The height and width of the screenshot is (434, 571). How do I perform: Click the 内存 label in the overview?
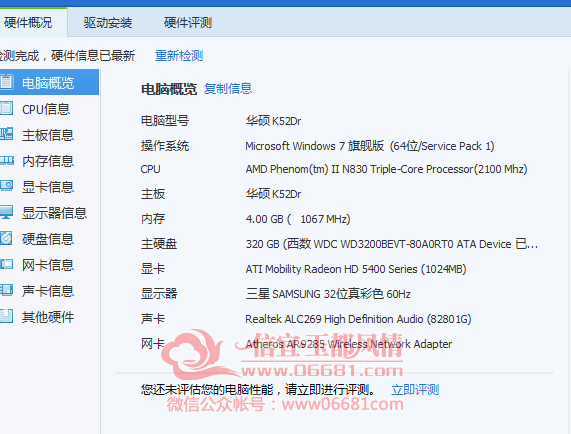(x=153, y=218)
